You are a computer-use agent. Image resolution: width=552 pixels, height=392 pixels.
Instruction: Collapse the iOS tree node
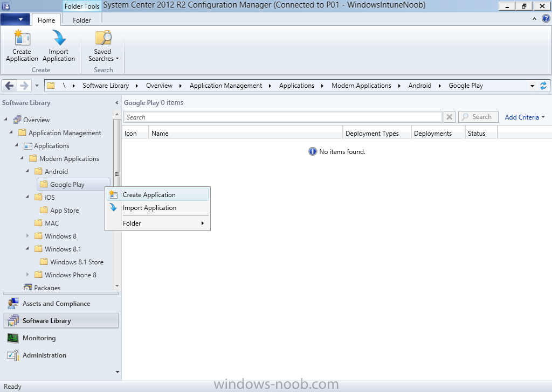tap(27, 197)
